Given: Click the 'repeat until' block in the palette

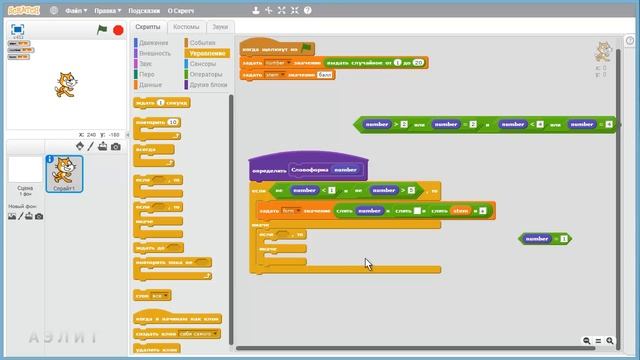Looking at the screenshot, I should 173,268.
